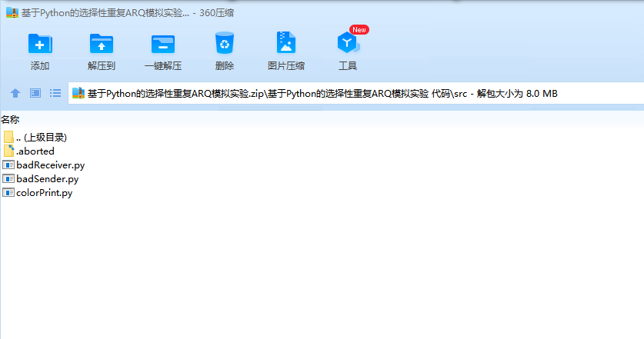Select the file badSender.py

40,179
